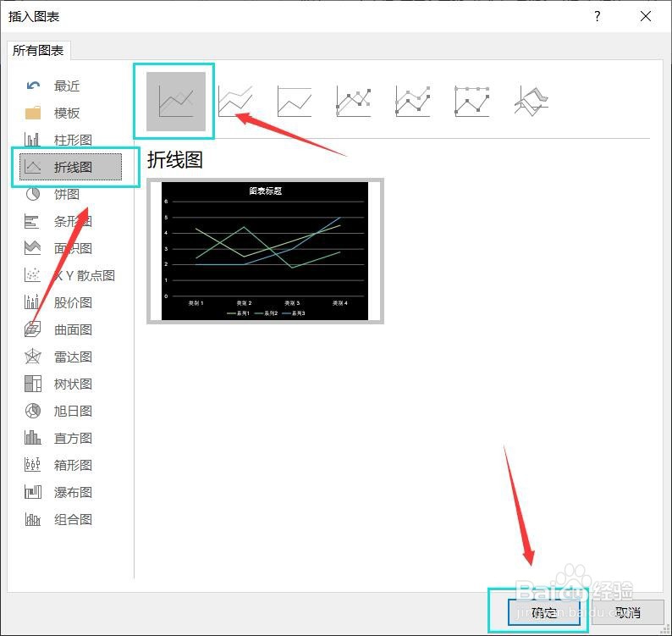Close the 插入图表 dialog
The image size is (672, 636).
point(646,16)
